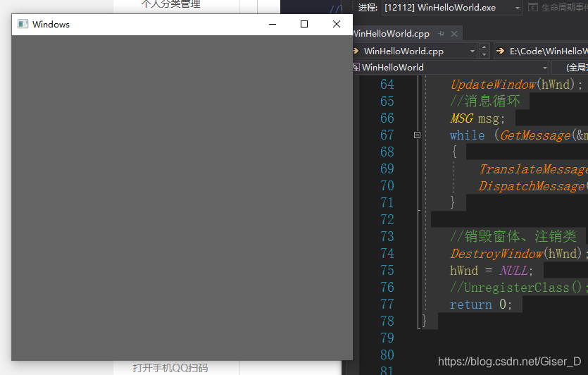Close the WinHelloWorld.cpp tab
This screenshot has height=375, width=588.
click(x=454, y=34)
